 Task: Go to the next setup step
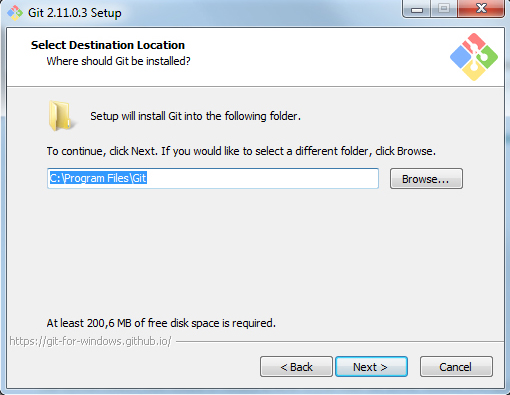pyautogui.click(x=371, y=367)
